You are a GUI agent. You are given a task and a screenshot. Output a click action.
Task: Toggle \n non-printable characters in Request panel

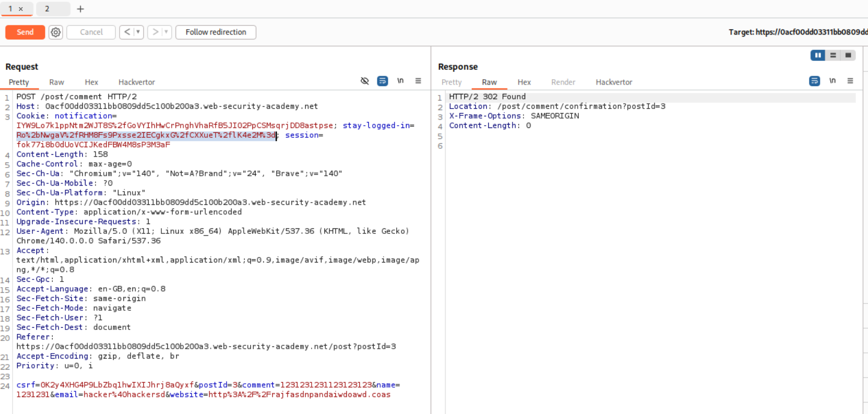point(401,81)
